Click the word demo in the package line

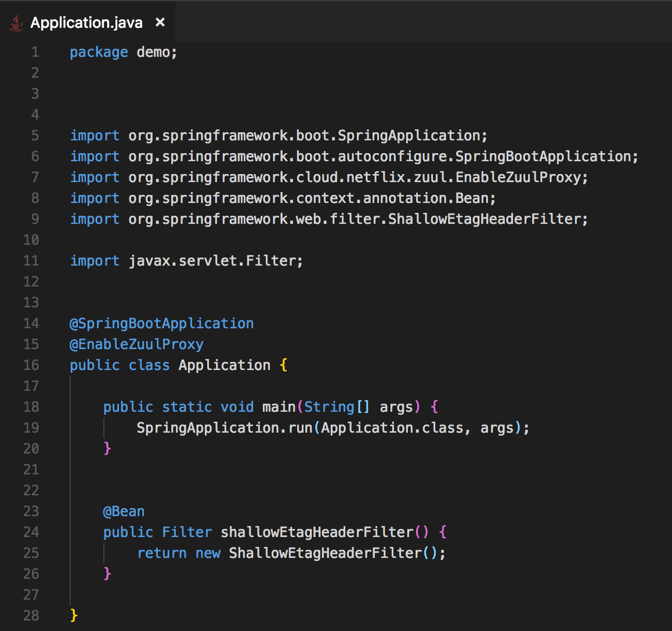[x=153, y=52]
